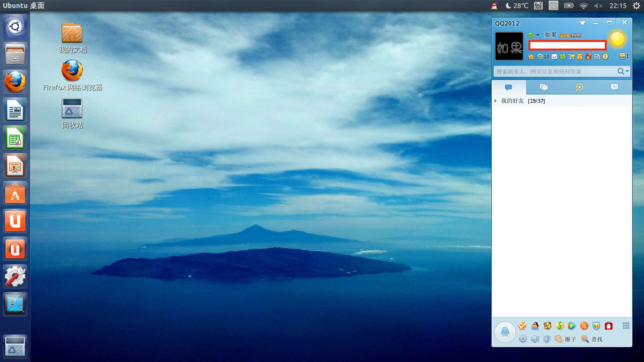Expand the 我的好友 friends group

(495, 101)
